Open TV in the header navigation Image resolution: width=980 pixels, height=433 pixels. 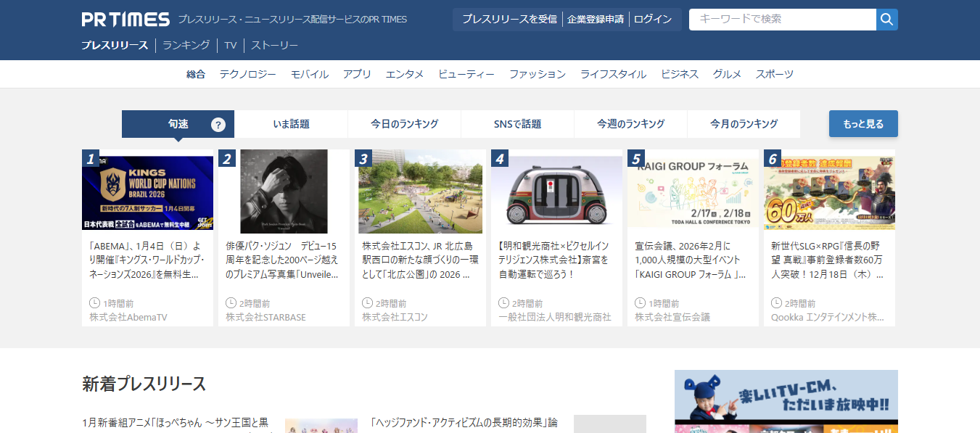pos(231,45)
